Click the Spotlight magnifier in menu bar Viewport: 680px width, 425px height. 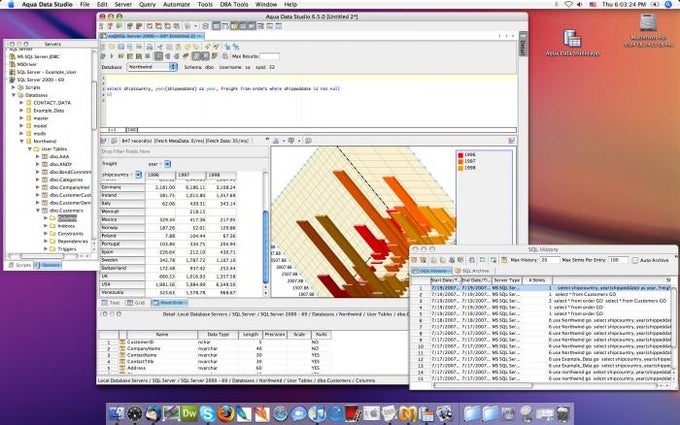pyautogui.click(x=668, y=4)
